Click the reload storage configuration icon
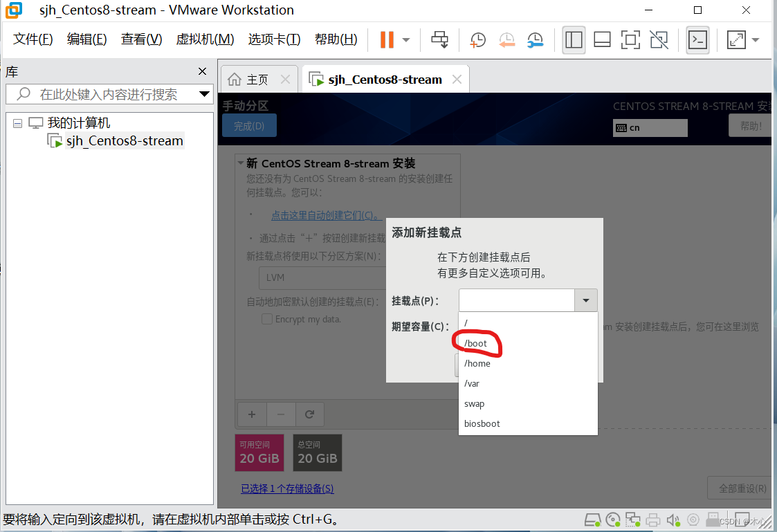The width and height of the screenshot is (777, 532). (310, 414)
